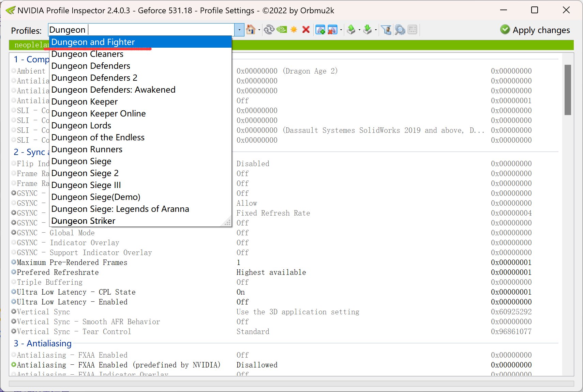Screen dimensions: 583x392
Task: Collapse the 2 - Sync section header
Action: point(31,152)
